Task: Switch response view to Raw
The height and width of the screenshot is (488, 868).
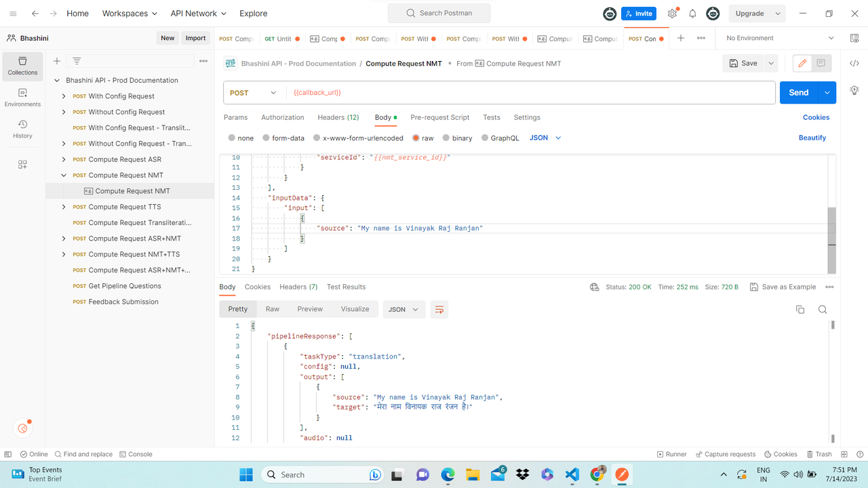Action: [273, 309]
